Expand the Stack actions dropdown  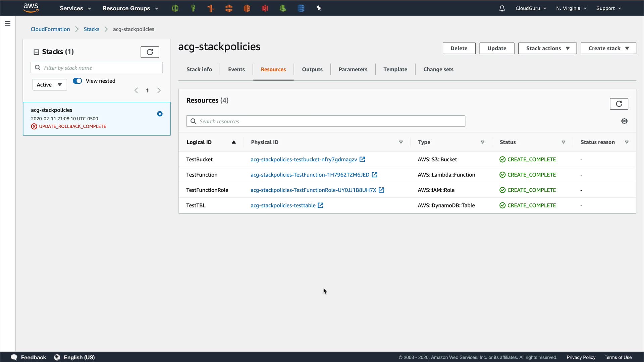coord(547,48)
